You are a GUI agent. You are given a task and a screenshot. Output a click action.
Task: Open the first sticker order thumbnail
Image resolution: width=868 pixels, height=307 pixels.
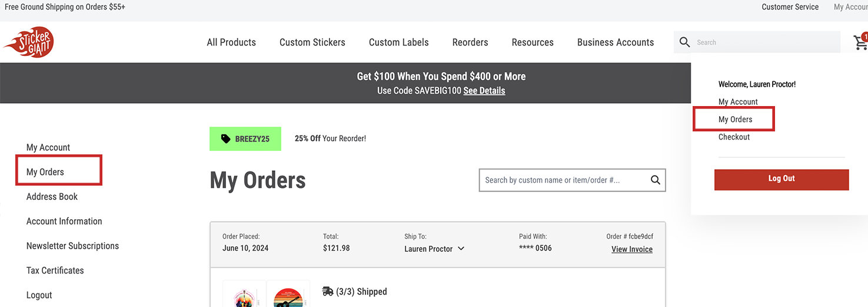244,294
